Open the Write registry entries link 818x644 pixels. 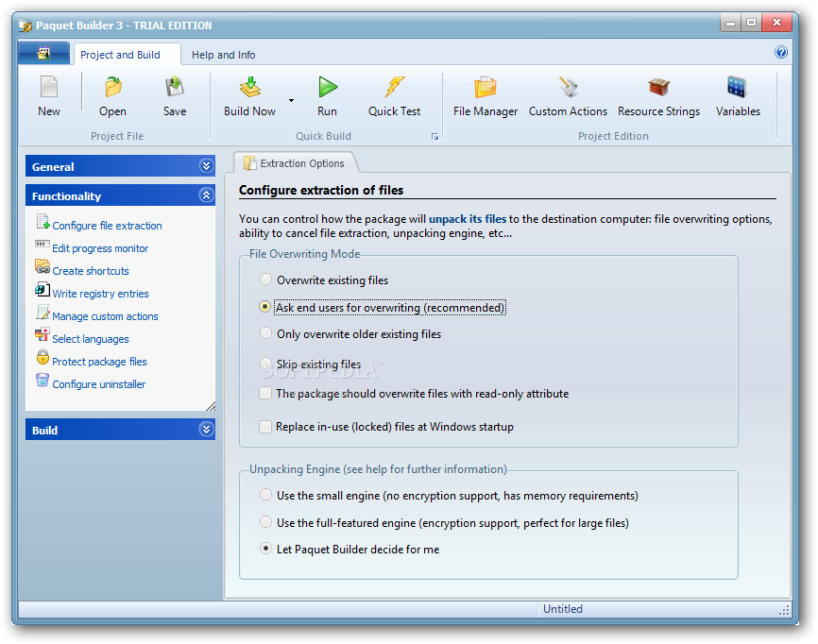[100, 294]
